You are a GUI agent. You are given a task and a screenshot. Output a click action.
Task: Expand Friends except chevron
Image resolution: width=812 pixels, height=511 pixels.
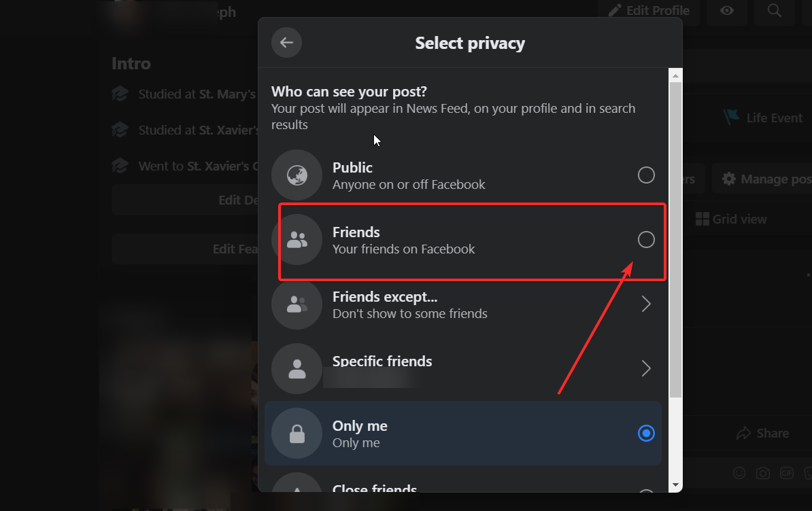click(x=646, y=304)
